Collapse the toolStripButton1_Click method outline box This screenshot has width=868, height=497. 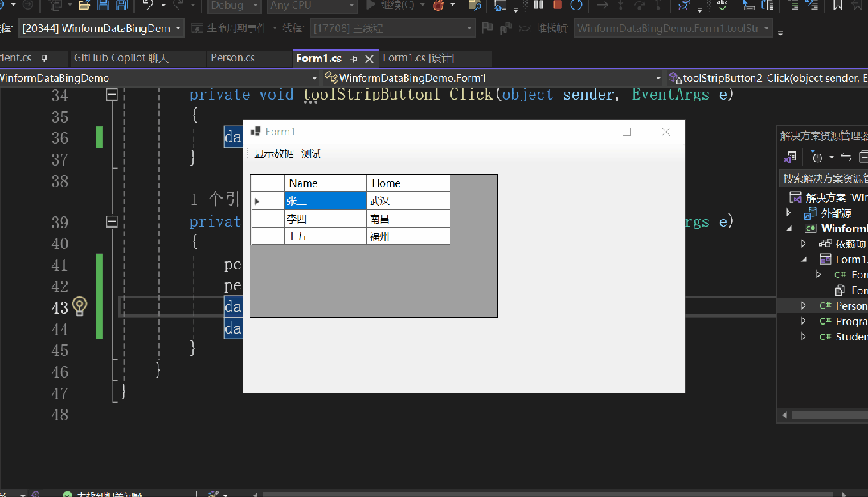(112, 95)
